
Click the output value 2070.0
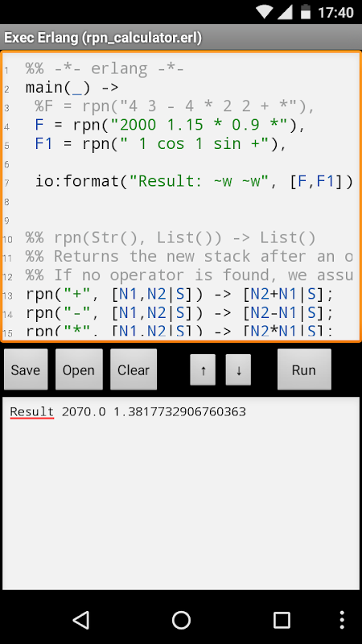coord(84,411)
